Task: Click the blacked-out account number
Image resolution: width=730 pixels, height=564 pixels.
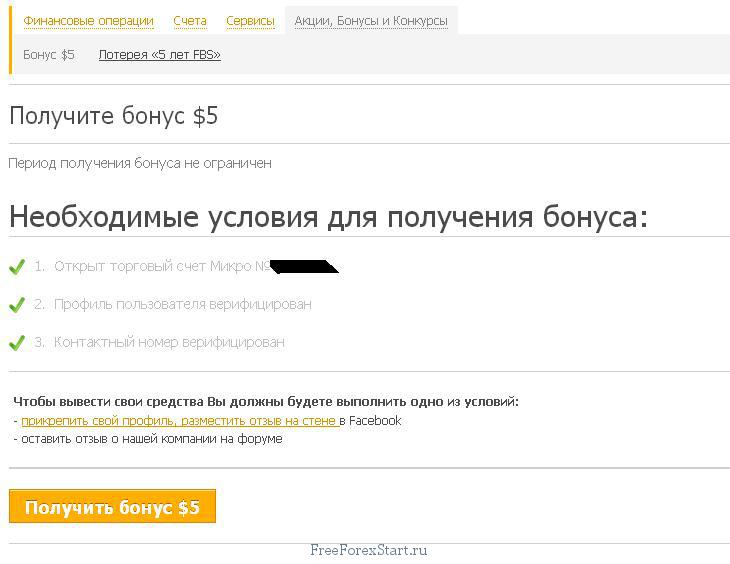Action: point(302,267)
